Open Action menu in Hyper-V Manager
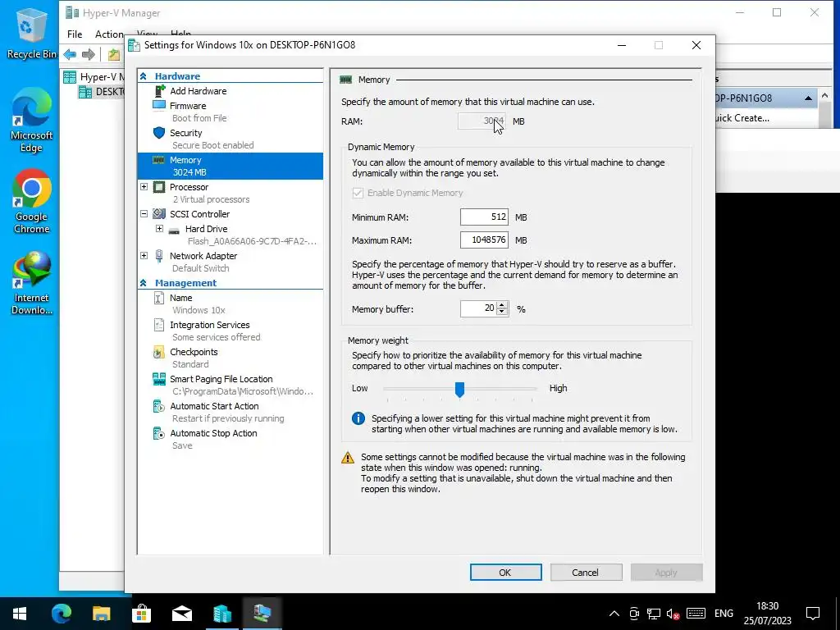The image size is (840, 630). pyautogui.click(x=109, y=34)
